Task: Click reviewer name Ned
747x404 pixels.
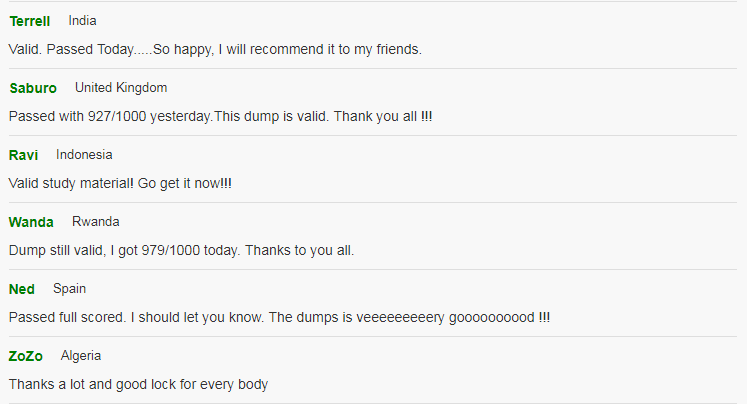Action: coord(21,289)
